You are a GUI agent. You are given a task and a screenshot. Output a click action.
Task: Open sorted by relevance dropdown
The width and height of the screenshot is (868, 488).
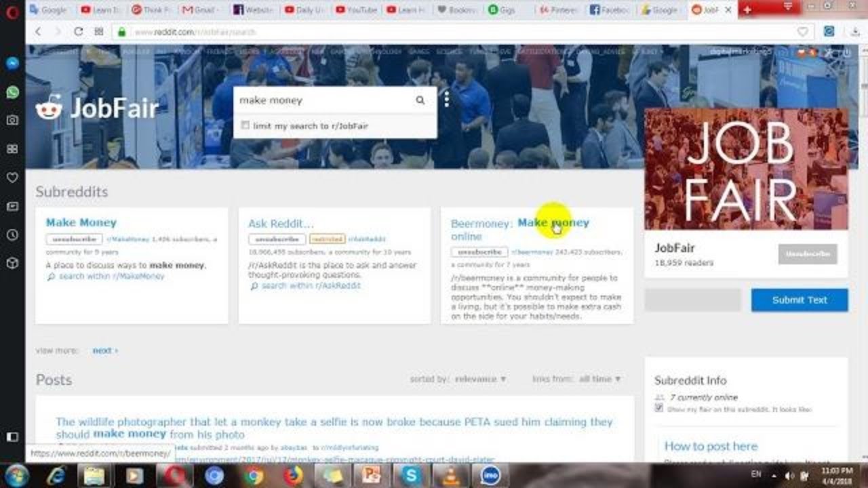(x=480, y=379)
